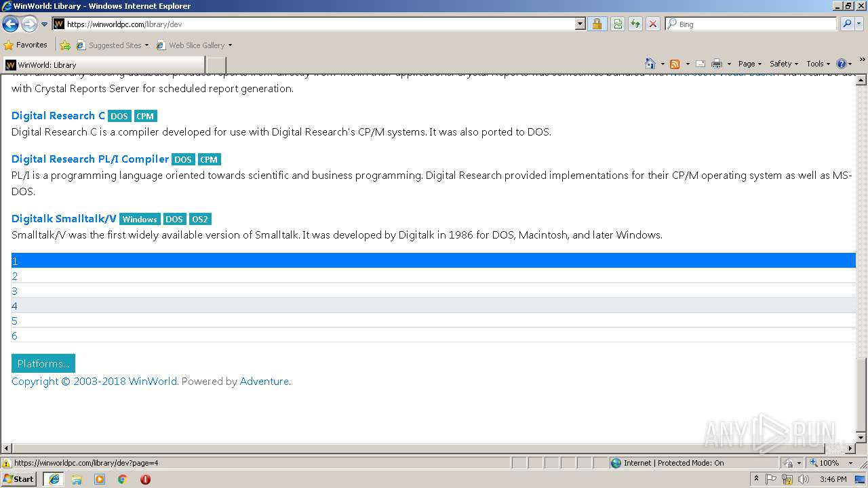The height and width of the screenshot is (488, 868).
Task: Open Windows Explorer folder taskbar icon
Action: pos(77,479)
